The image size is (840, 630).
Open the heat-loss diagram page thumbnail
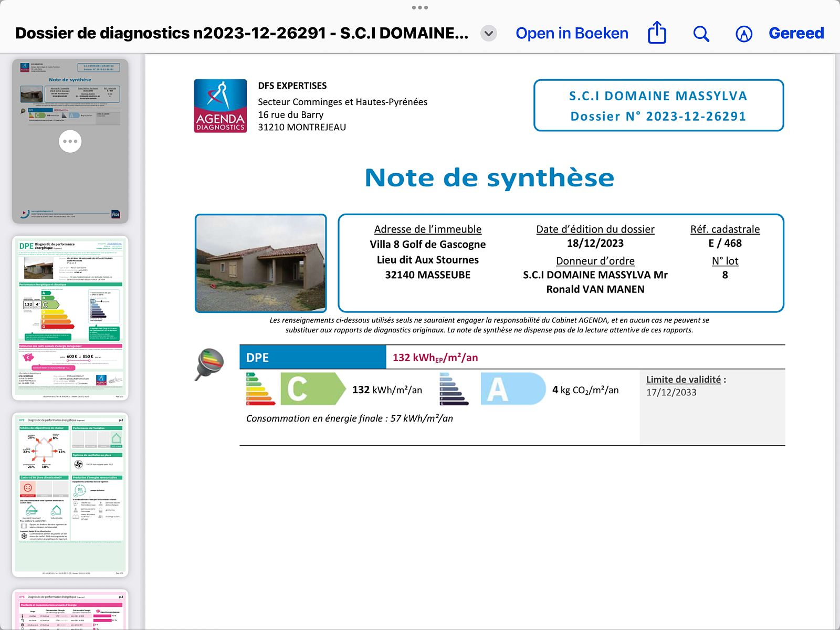click(70, 495)
